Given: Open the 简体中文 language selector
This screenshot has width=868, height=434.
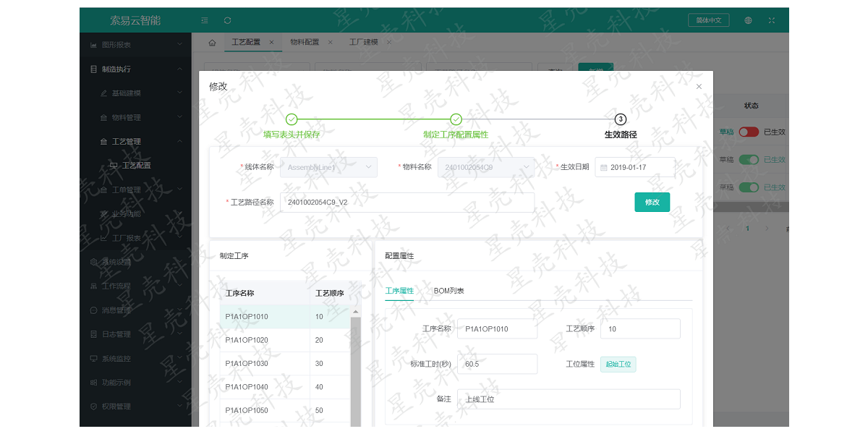Looking at the screenshot, I should (x=709, y=20).
